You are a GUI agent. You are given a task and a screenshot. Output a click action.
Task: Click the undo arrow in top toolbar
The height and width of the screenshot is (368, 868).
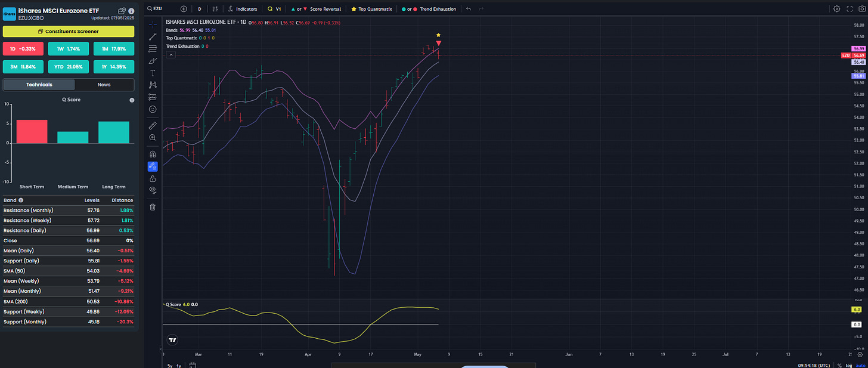point(469,9)
